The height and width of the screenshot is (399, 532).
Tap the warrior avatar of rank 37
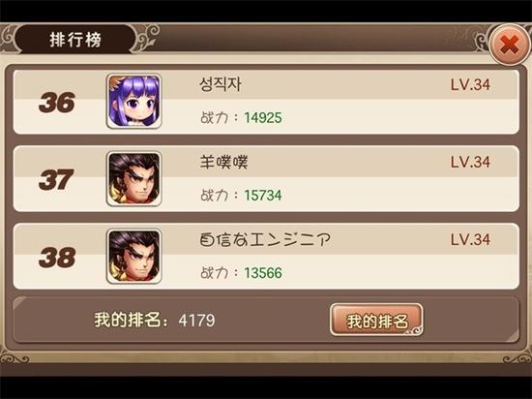click(x=134, y=178)
